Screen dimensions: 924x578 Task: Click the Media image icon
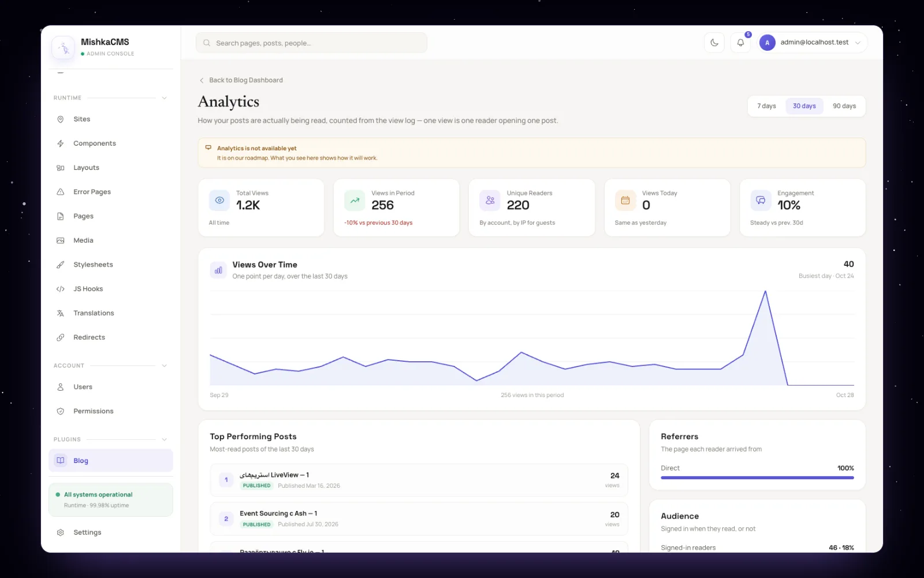61,240
